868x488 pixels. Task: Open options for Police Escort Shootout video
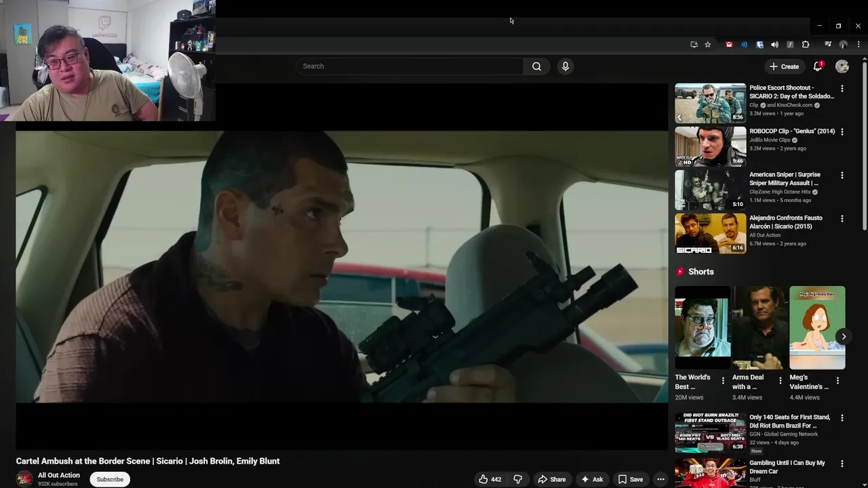tap(842, 89)
